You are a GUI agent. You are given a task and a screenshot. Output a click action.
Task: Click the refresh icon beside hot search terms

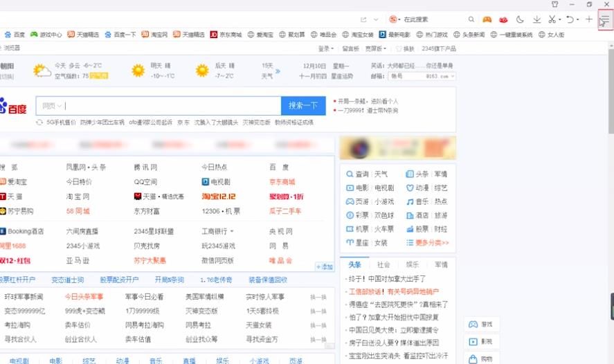[39, 122]
